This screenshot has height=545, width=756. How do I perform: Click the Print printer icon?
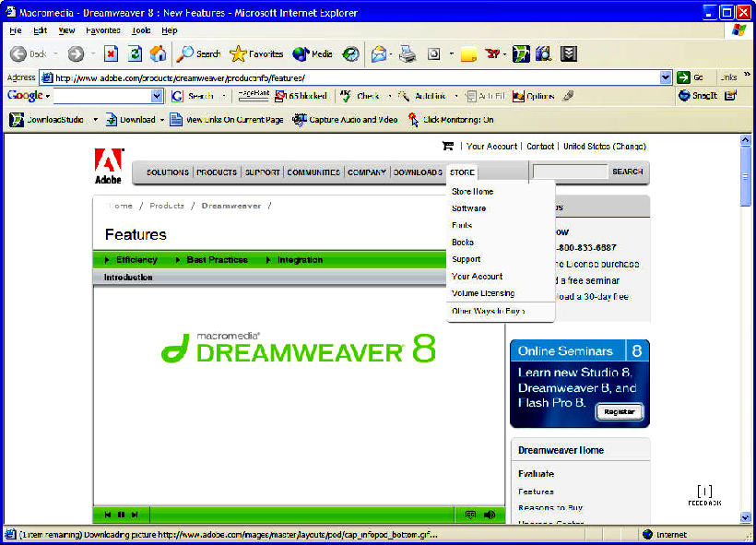(x=408, y=54)
